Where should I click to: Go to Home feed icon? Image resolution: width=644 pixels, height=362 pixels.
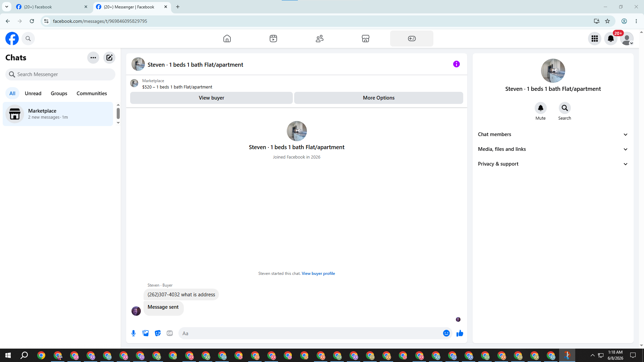(x=227, y=39)
